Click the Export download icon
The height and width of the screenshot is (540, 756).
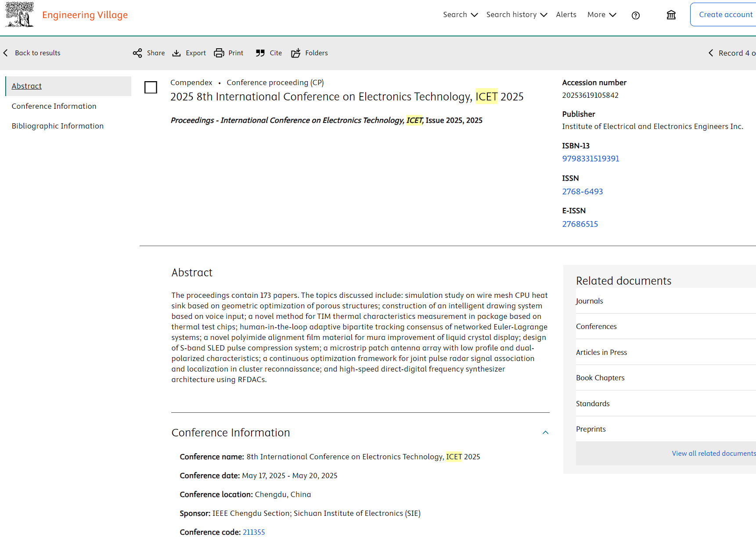point(176,53)
